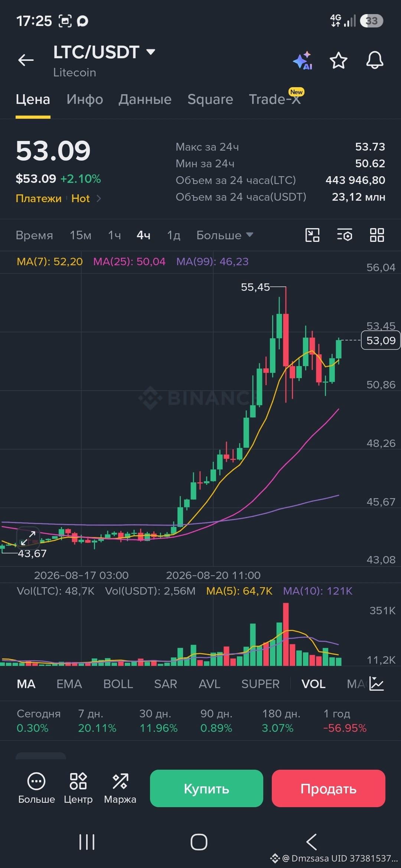401x868 pixels.
Task: Switch to the Square tab
Action: click(210, 99)
